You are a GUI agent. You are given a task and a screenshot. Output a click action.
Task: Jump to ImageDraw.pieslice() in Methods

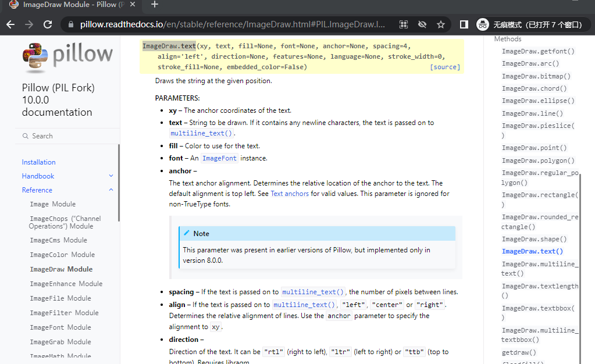(x=538, y=130)
